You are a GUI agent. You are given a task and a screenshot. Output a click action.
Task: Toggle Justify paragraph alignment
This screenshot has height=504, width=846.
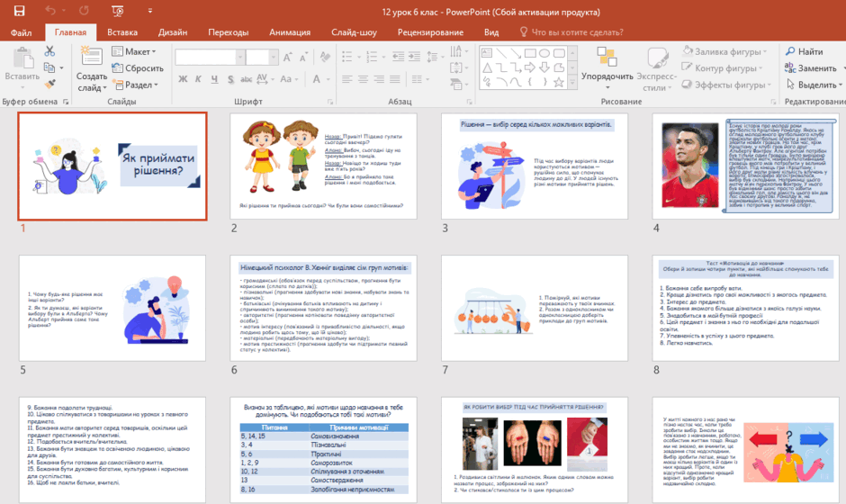(395, 79)
